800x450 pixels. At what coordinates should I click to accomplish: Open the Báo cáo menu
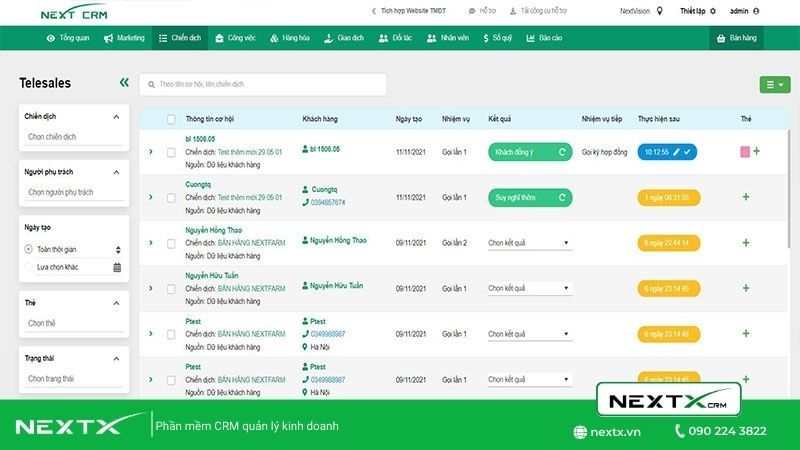[x=544, y=38]
